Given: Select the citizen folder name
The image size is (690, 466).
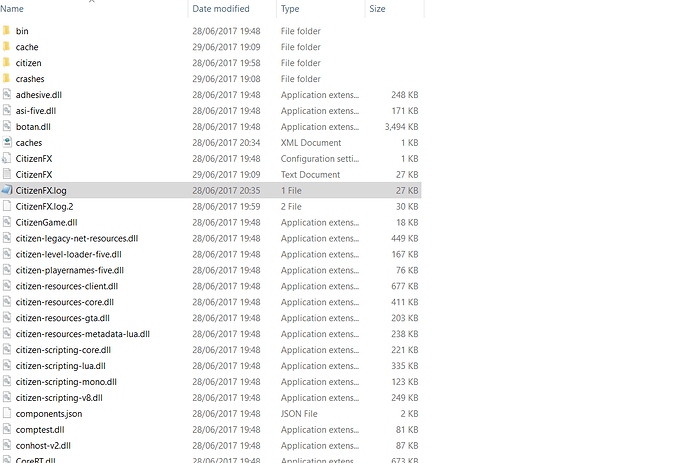Looking at the screenshot, I should click(29, 63).
